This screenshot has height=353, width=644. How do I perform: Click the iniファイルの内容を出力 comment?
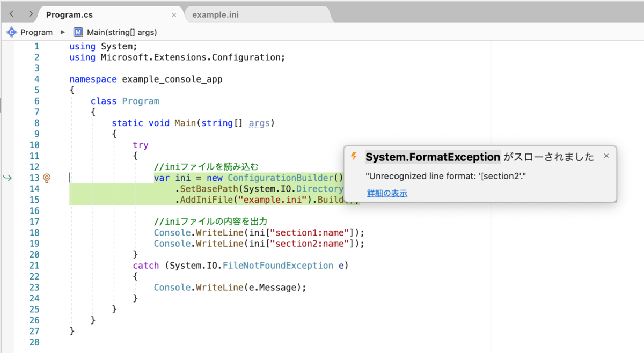coord(211,222)
